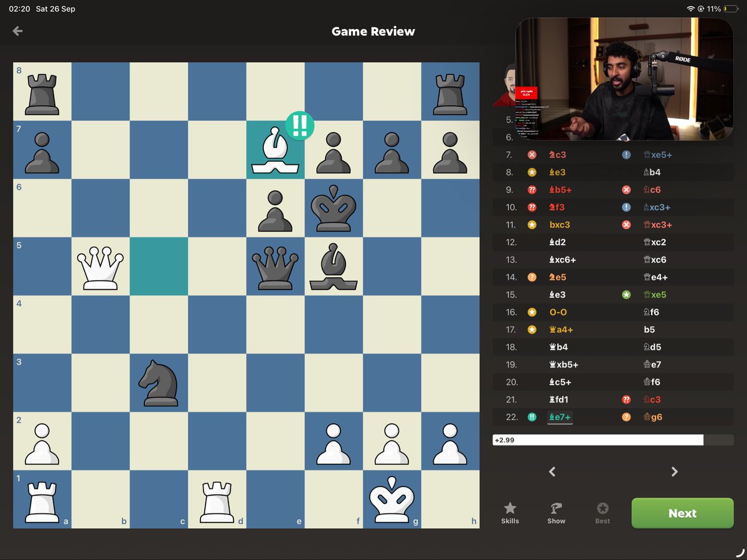Jump to move 9 Bb5+
Screen dimensions: 747x560
(560, 190)
